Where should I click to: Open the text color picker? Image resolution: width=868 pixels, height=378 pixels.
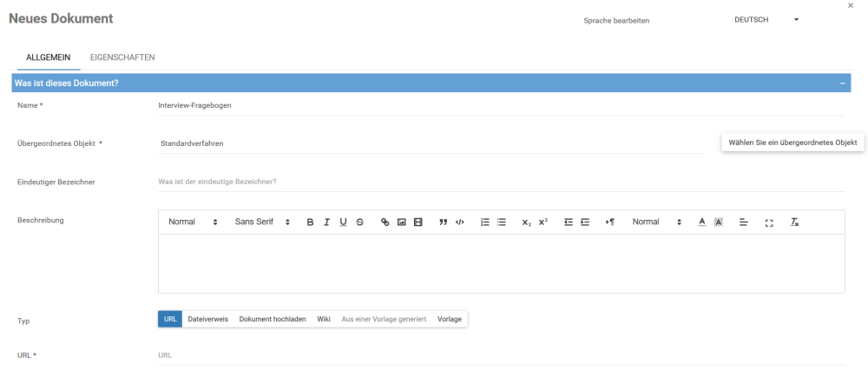702,222
